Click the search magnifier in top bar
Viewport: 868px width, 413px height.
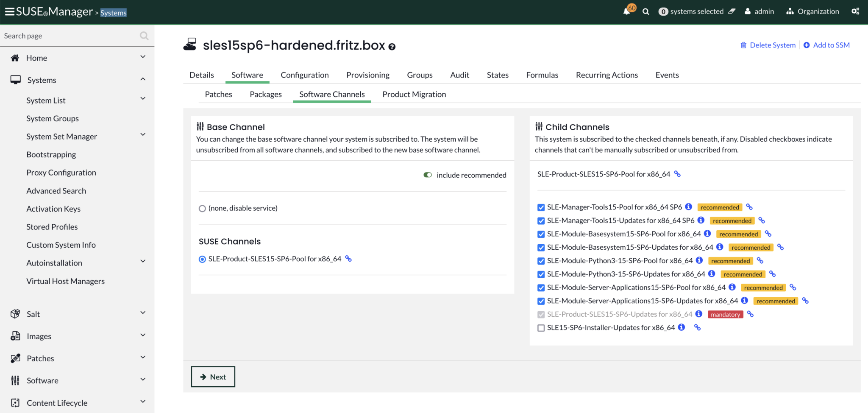pyautogui.click(x=645, y=12)
